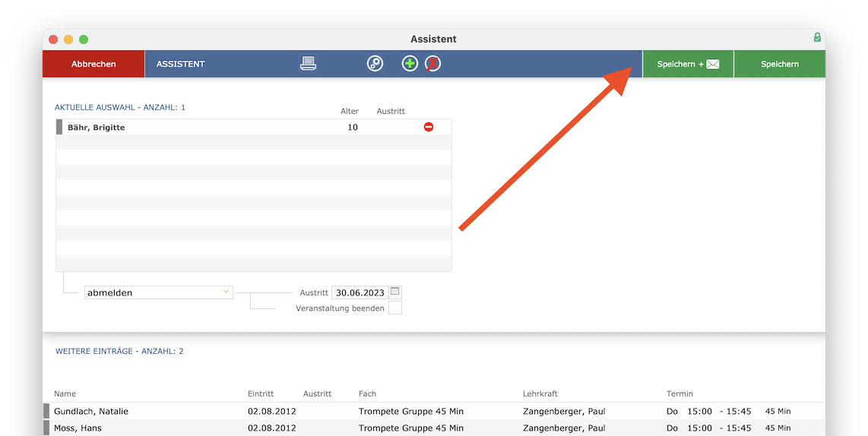The height and width of the screenshot is (436, 868).
Task: Click the Fach column header
Action: [x=367, y=393]
